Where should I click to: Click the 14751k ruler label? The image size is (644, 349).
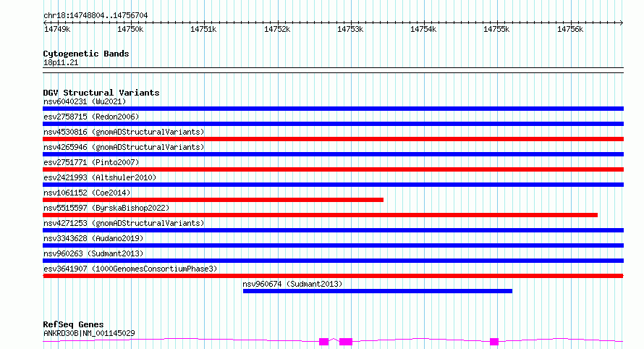[203, 29]
